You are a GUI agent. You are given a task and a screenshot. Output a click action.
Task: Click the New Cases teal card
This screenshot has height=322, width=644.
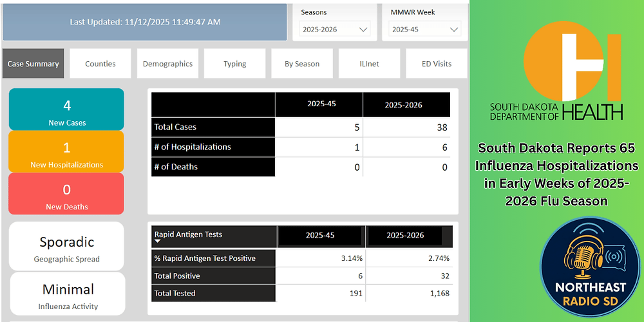click(x=67, y=109)
